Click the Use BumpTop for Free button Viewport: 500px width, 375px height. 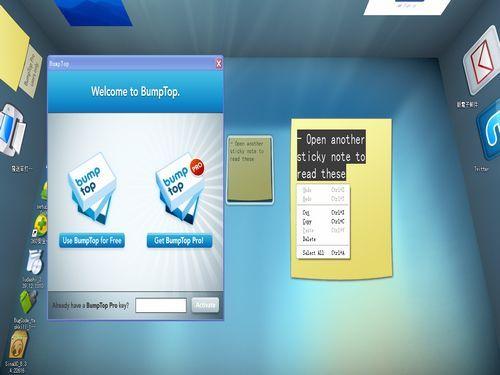(x=92, y=240)
